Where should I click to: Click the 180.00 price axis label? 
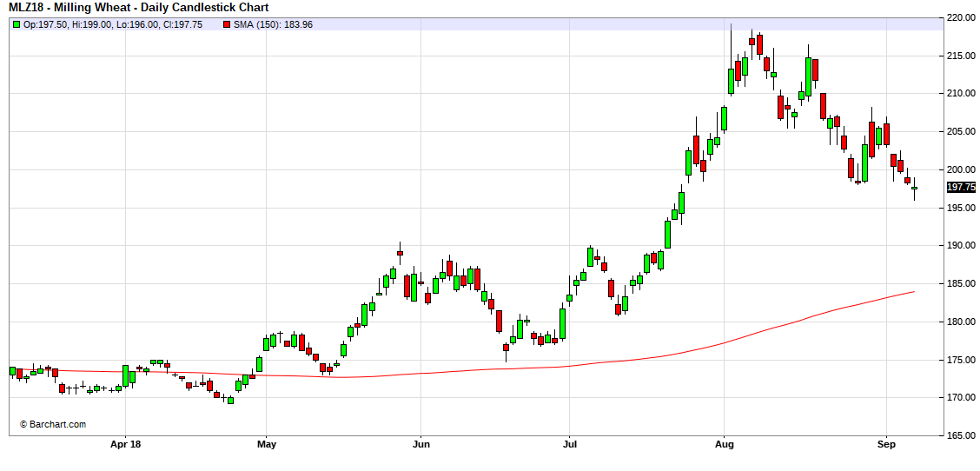click(961, 322)
